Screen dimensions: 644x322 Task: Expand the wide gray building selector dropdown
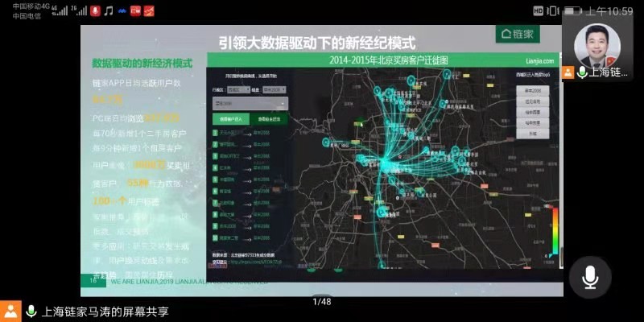(250, 104)
